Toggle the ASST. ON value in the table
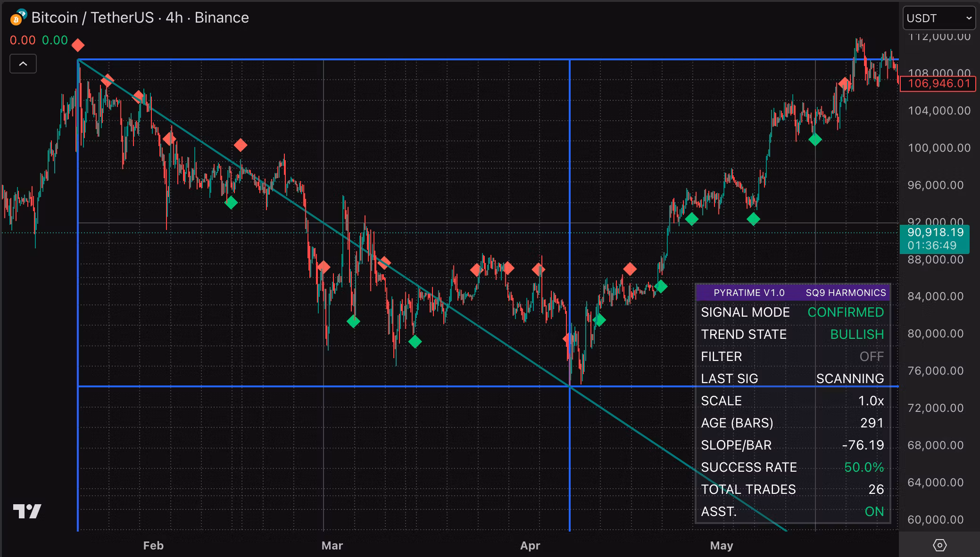 tap(874, 512)
